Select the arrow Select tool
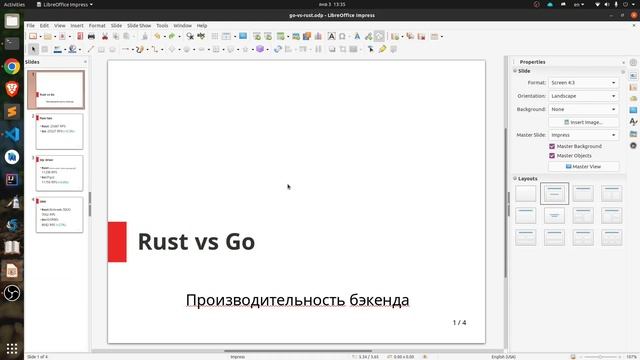The image size is (640, 360). [33, 49]
